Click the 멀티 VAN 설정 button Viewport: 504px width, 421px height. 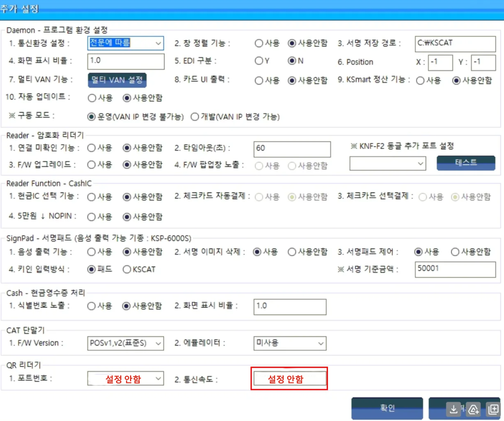(x=117, y=80)
